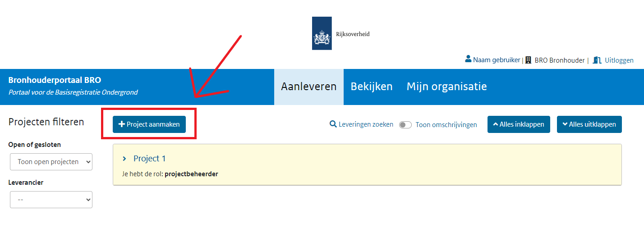Click the Leveringen zoeken link text

click(x=366, y=124)
